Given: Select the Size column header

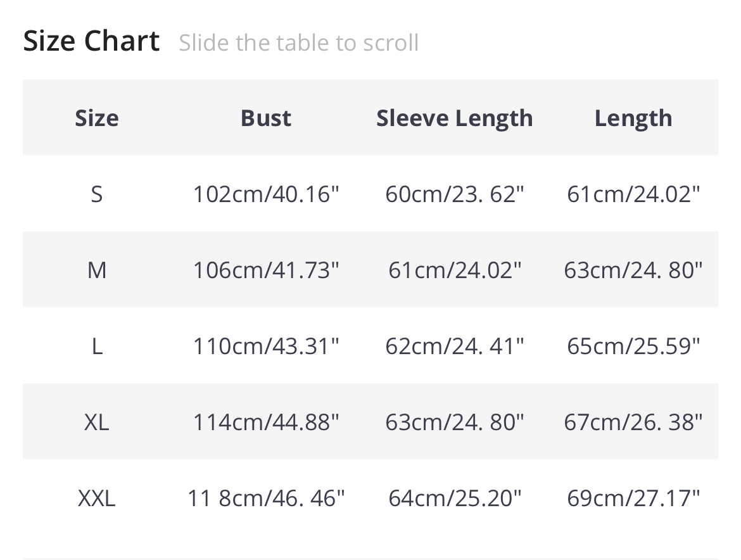Looking at the screenshot, I should (97, 118).
